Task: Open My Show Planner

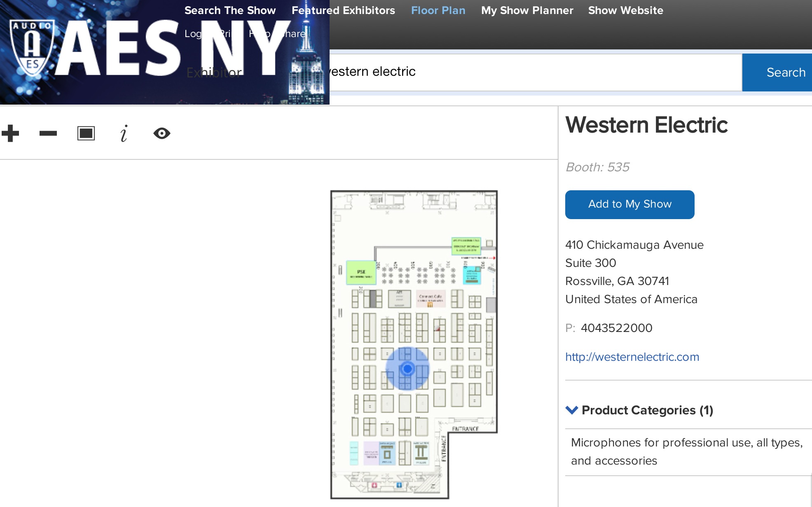Action: point(527,10)
